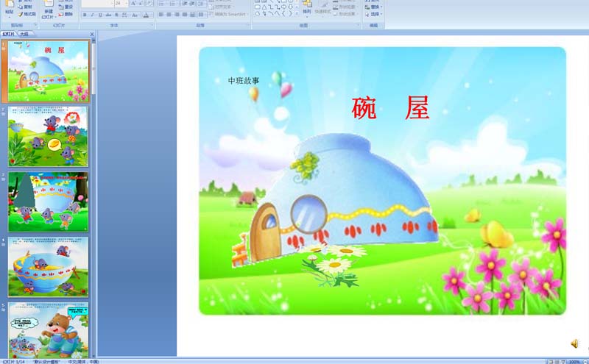Switch to the Slides (幻灯片) pane tab
Screen dimensions: 589x364
(x=8, y=34)
